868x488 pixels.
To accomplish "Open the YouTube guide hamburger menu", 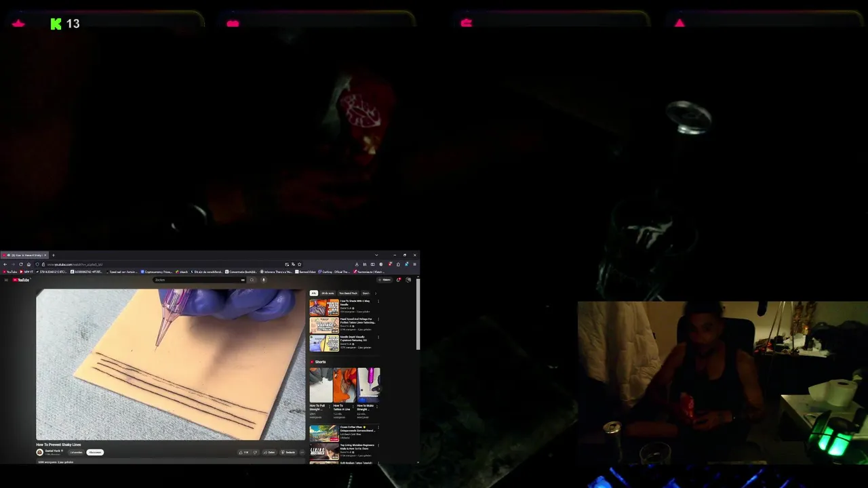I will tap(6, 280).
